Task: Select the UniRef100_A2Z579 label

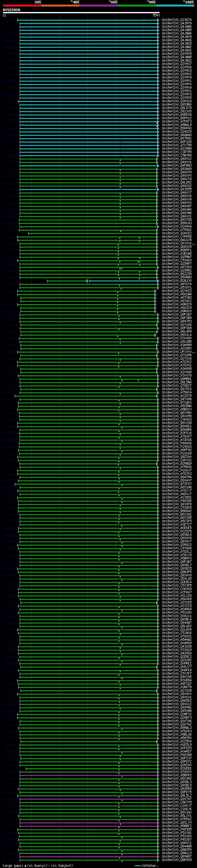Action: coord(176,396)
